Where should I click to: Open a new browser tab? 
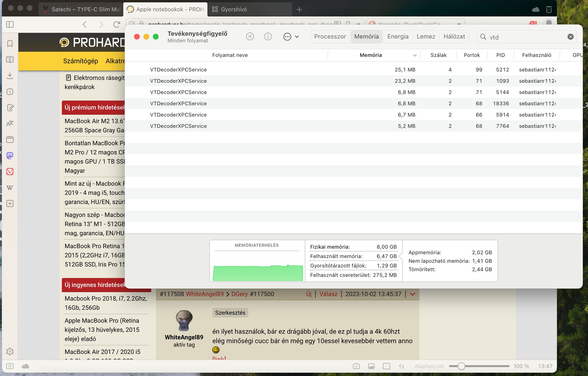[299, 9]
